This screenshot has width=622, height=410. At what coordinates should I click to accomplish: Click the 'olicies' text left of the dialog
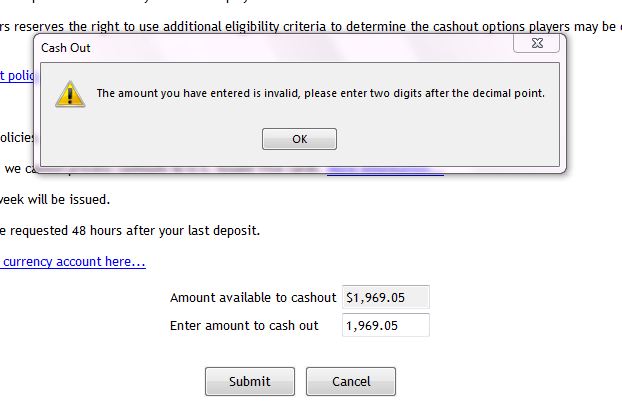pos(17,137)
